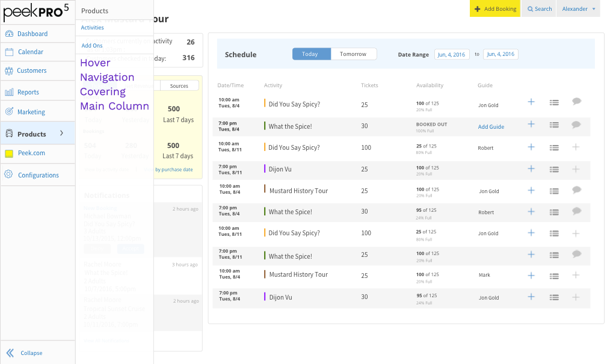Click blue plus on Did You Say Spicy? Robert row
The height and width of the screenshot is (364, 616).
tap(531, 147)
